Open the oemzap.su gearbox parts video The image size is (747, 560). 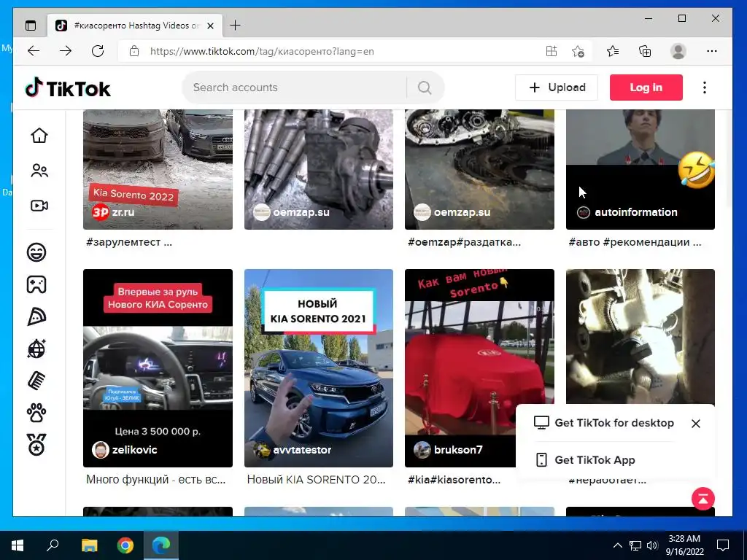[479, 169]
